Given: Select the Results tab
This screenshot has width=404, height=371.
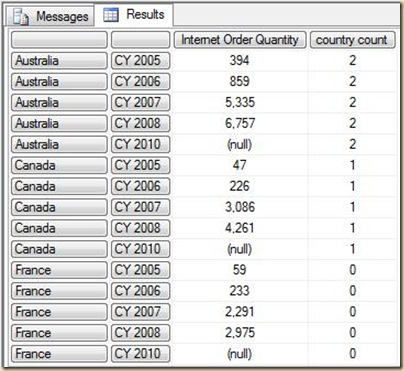Looking at the screenshot, I should (134, 15).
